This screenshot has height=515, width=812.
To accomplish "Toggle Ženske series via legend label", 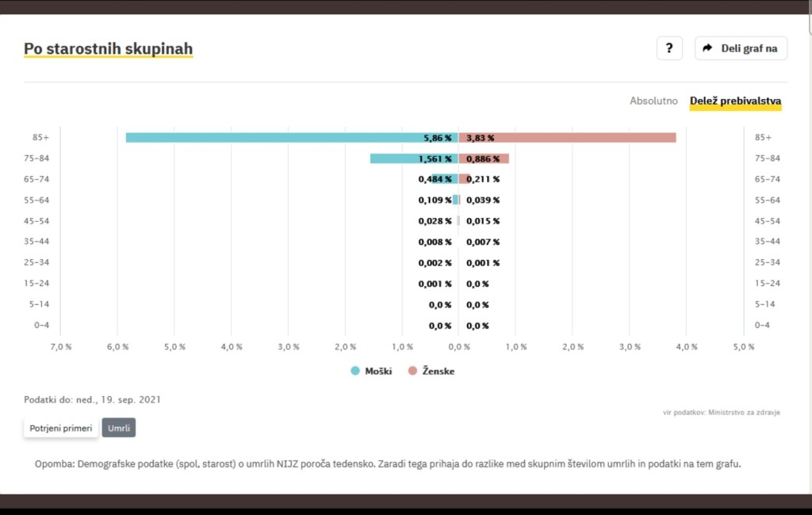I will point(439,371).
